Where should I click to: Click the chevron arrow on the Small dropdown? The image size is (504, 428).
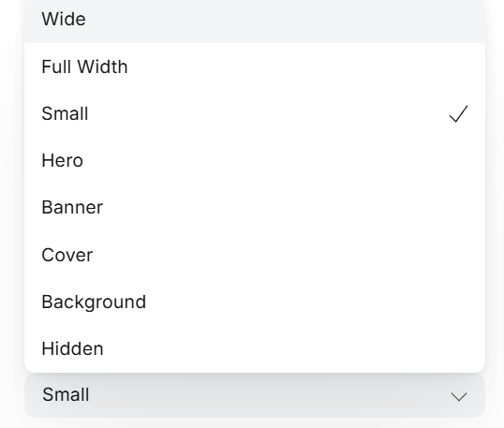[x=459, y=396]
